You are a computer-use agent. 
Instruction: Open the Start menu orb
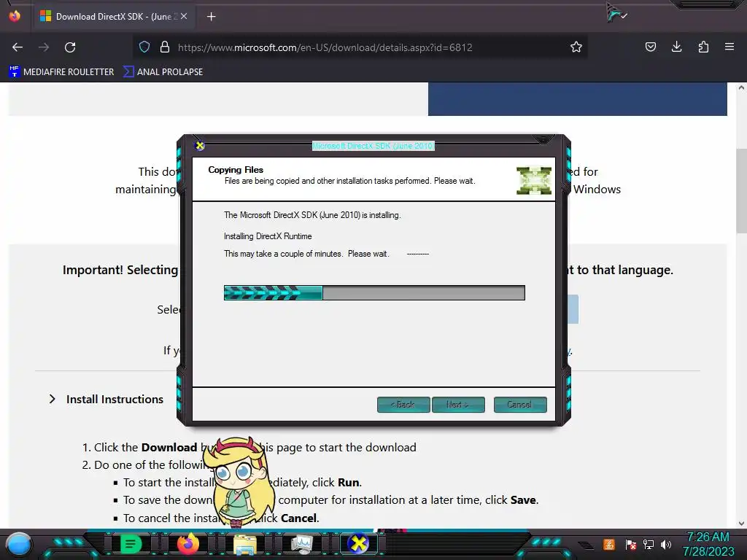click(19, 545)
